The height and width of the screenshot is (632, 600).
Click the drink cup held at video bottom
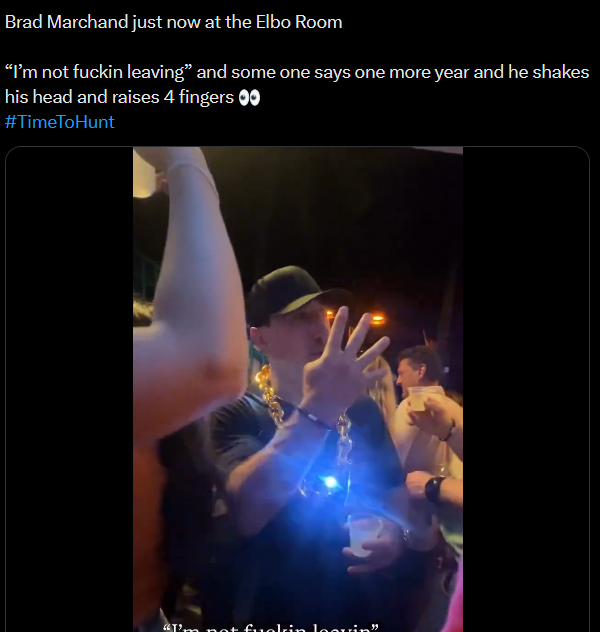pyautogui.click(x=363, y=535)
